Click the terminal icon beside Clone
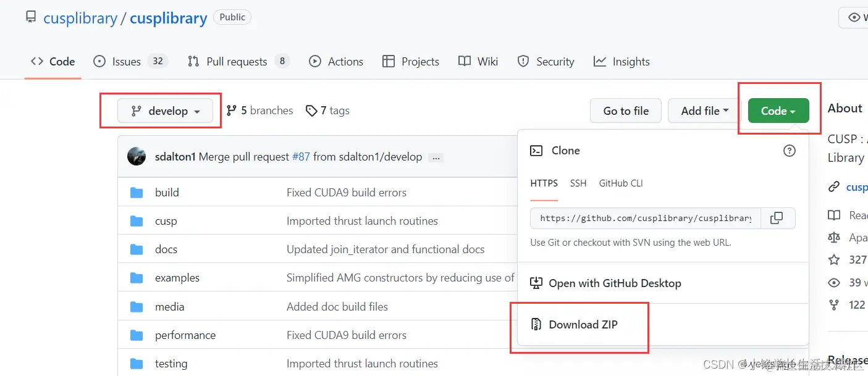 pos(537,151)
